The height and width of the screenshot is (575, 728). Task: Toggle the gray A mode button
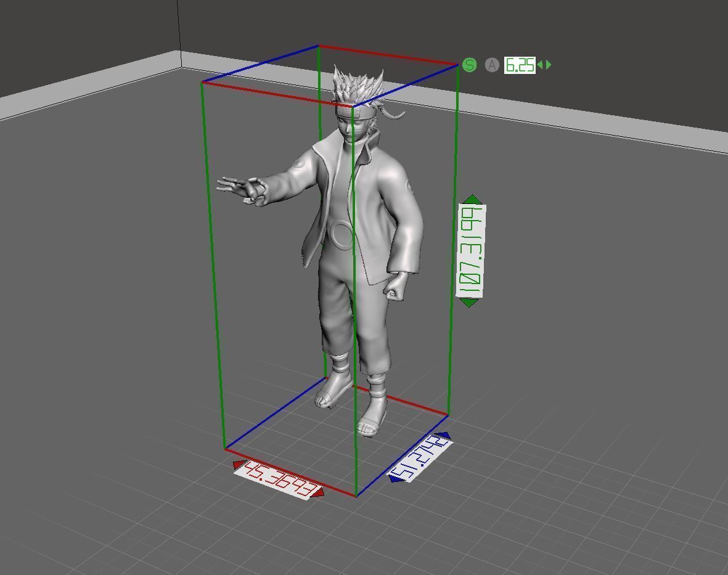(x=492, y=65)
